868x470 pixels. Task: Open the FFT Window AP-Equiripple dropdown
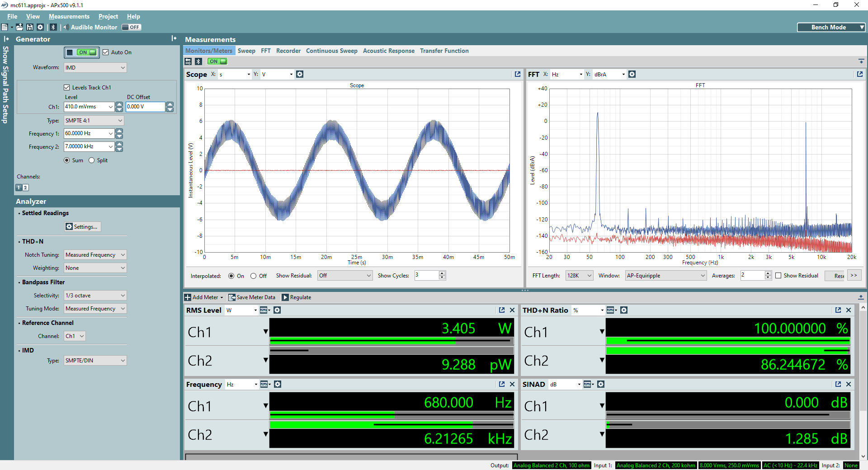click(665, 276)
